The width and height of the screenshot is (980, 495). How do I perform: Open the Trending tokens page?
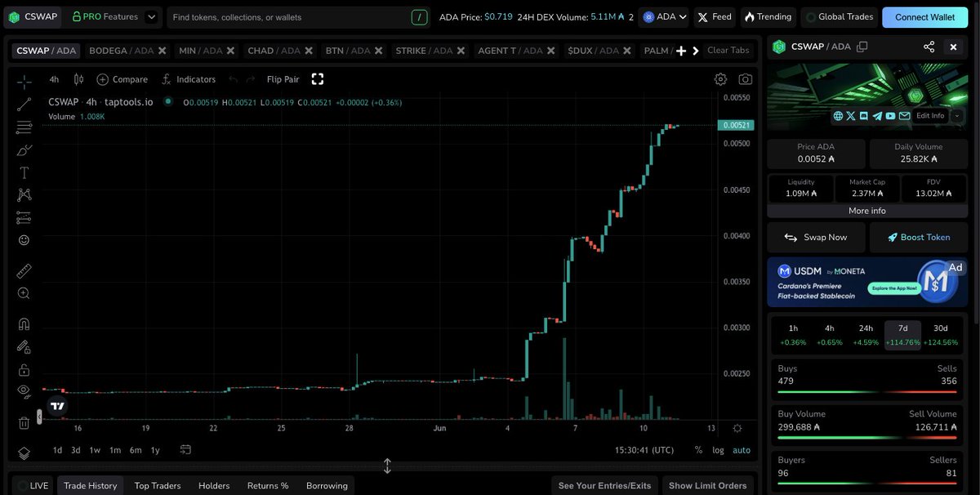click(767, 16)
